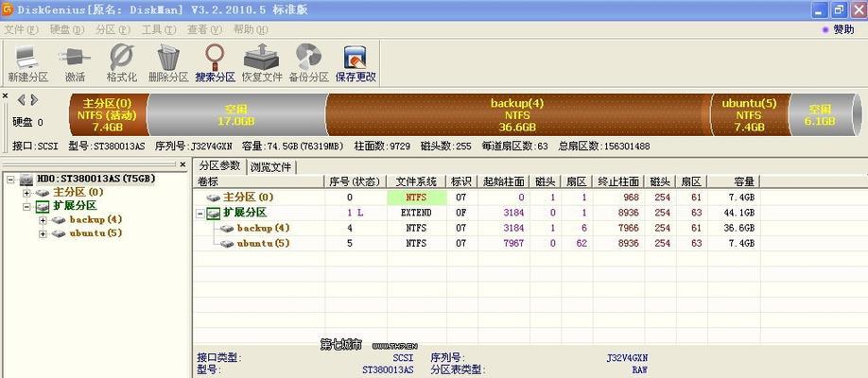The height and width of the screenshot is (378, 868).
Task: Collapse the HD0:ST380013AS tree node
Action: tap(11, 180)
